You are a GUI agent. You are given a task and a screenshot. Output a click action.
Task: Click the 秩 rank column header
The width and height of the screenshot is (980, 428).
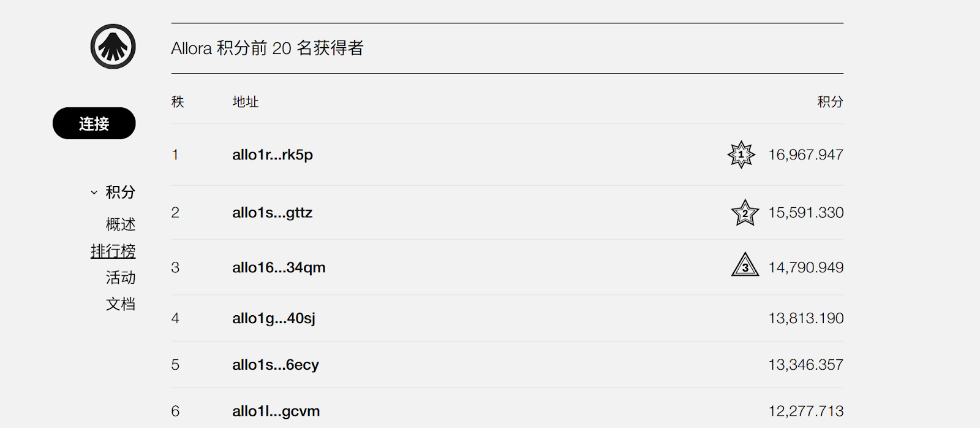(x=178, y=102)
